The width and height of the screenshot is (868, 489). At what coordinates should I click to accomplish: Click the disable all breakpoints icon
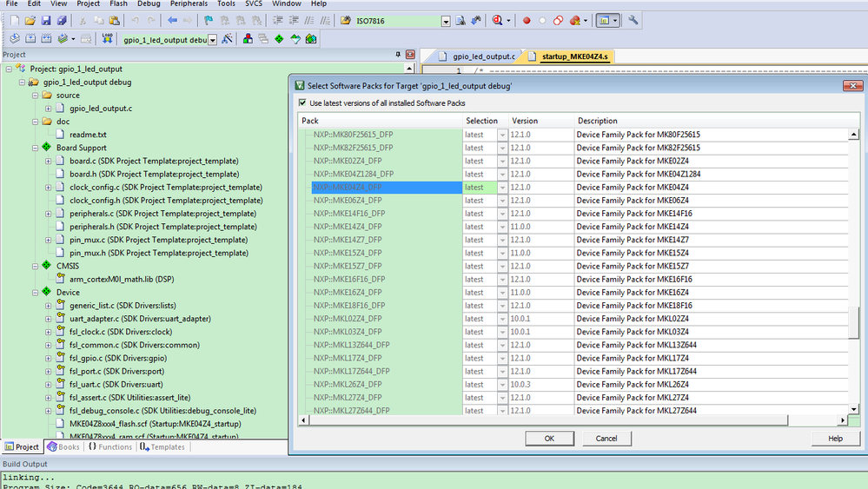pos(558,21)
